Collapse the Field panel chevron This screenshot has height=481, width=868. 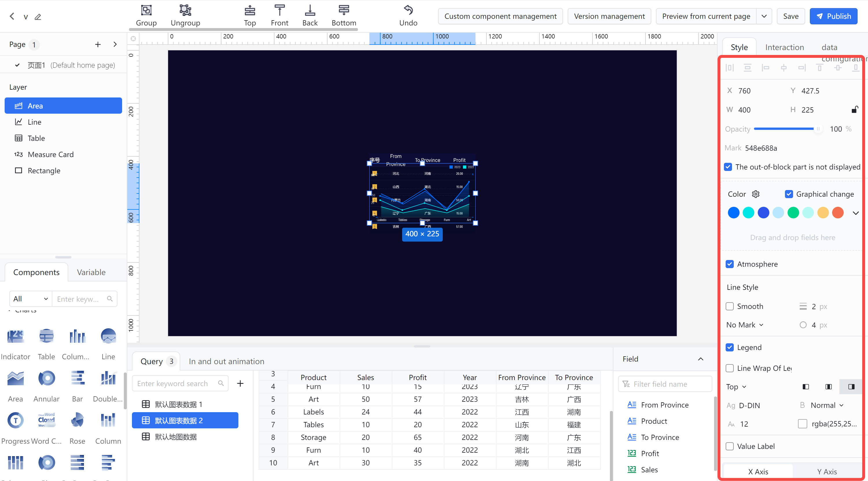(701, 359)
